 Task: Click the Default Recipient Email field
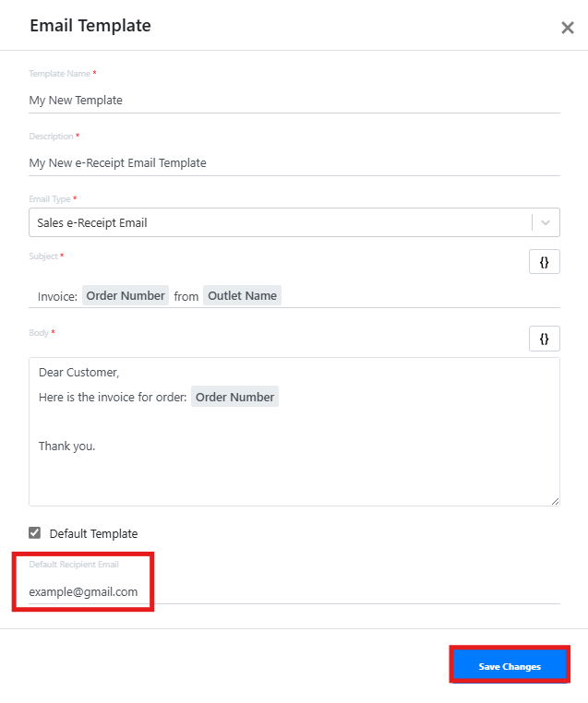[x=294, y=591]
